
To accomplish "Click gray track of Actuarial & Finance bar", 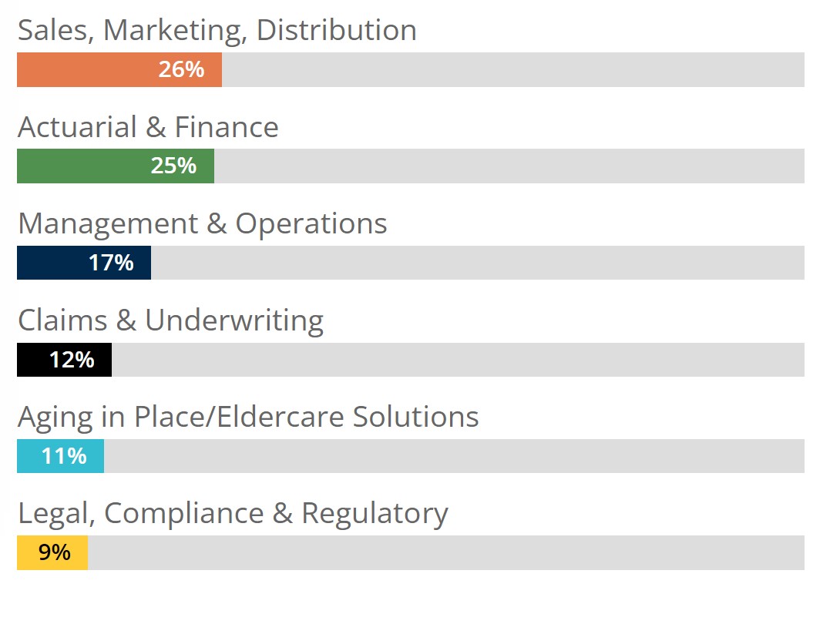I will [509, 166].
